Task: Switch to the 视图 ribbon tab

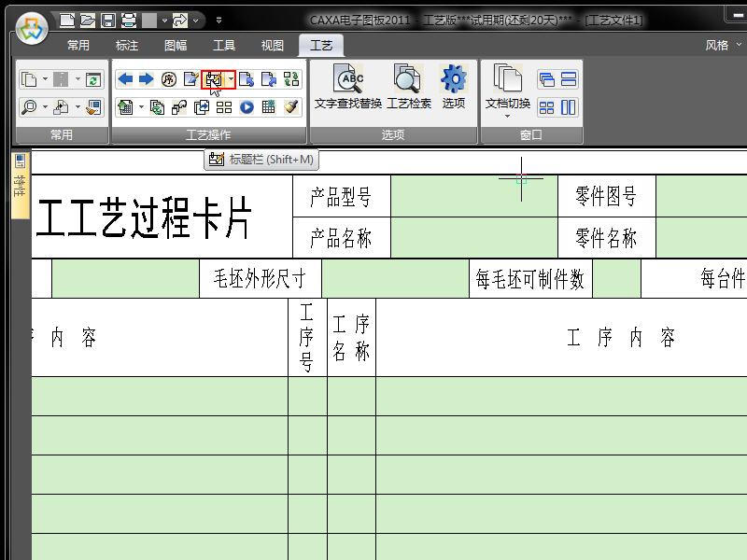Action: [273, 45]
